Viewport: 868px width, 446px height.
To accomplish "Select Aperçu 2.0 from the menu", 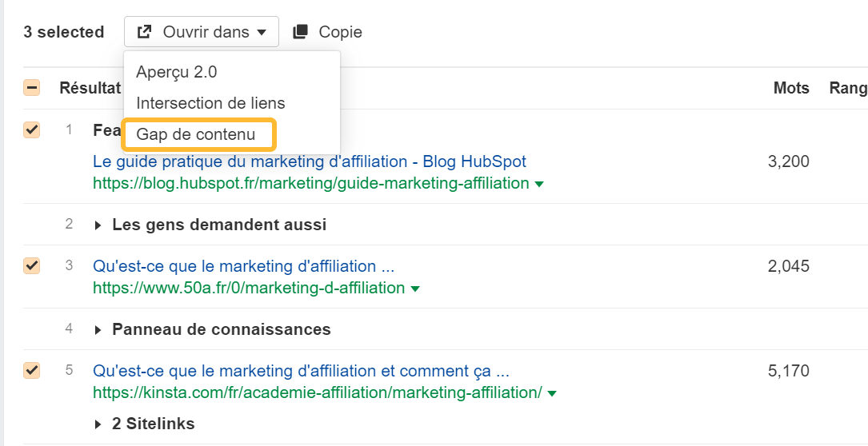I will coord(177,72).
